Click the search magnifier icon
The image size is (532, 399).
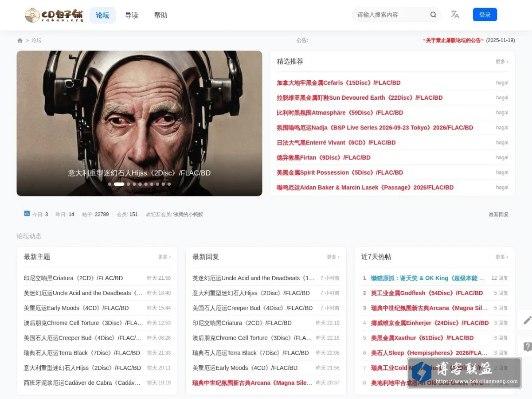pos(433,15)
